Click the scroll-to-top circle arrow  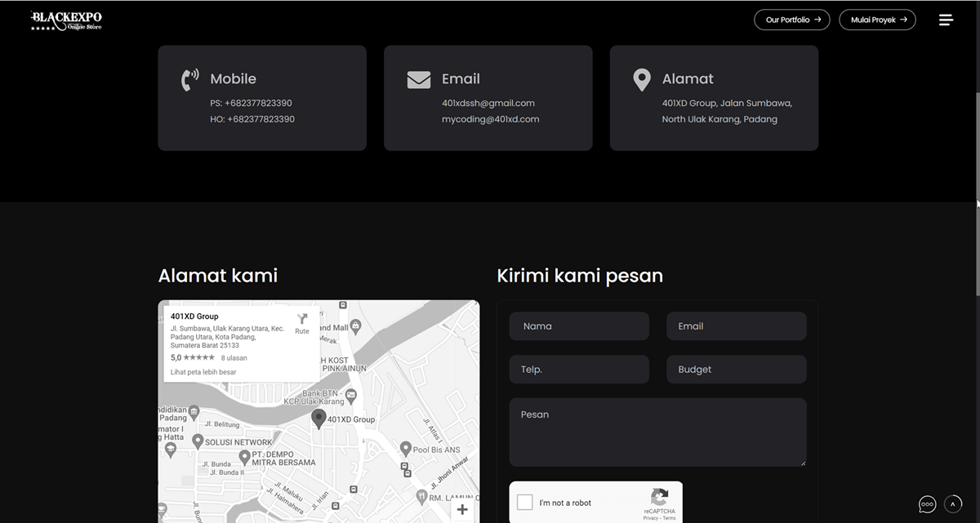tap(953, 504)
